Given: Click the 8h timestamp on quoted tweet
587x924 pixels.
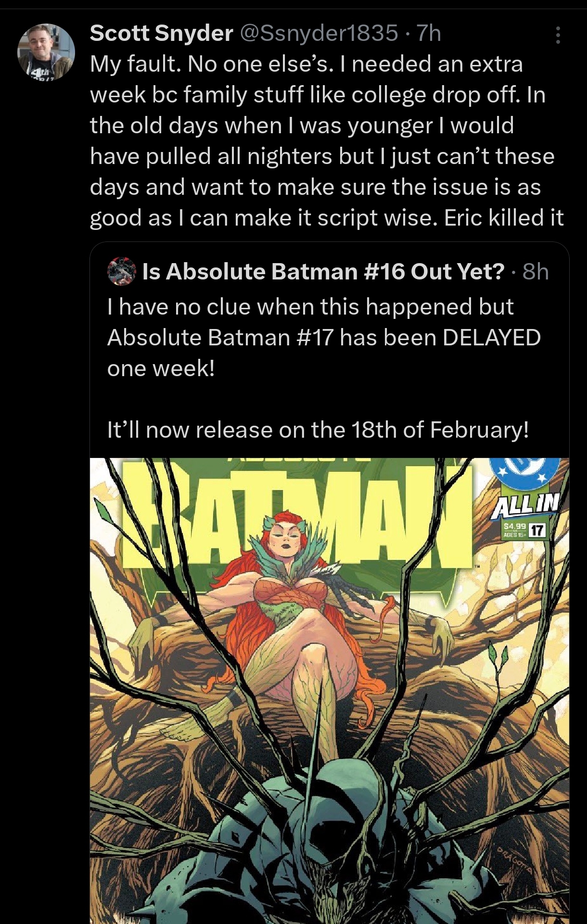Looking at the screenshot, I should [x=536, y=271].
